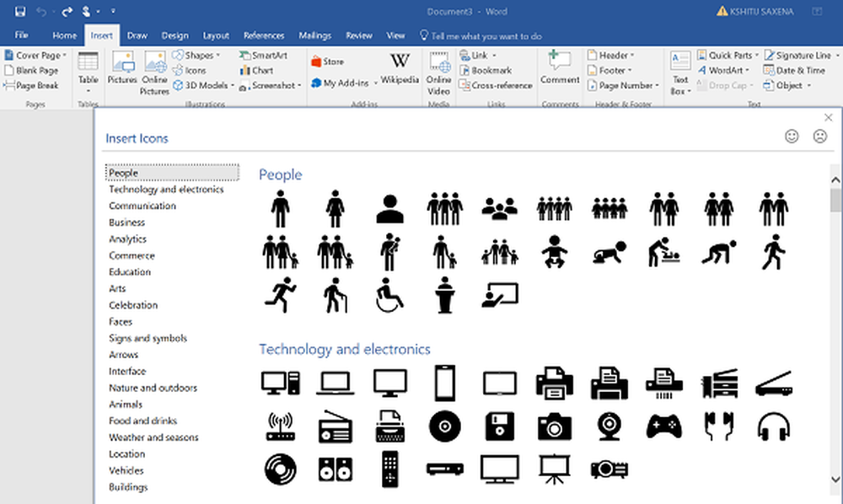The image size is (843, 504).
Task: Click the Save icon in quick access
Action: (x=20, y=11)
